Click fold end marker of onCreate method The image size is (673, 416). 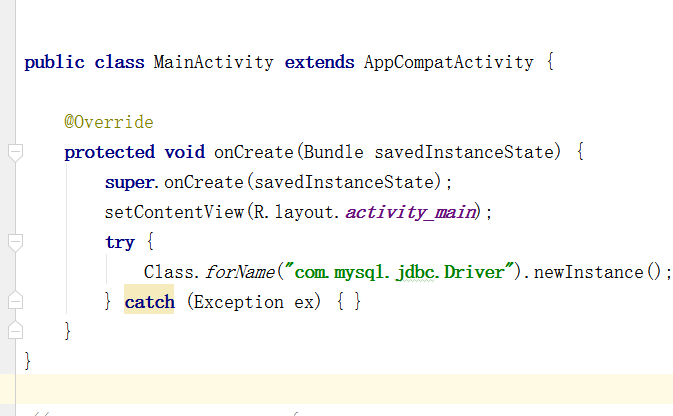(15, 330)
